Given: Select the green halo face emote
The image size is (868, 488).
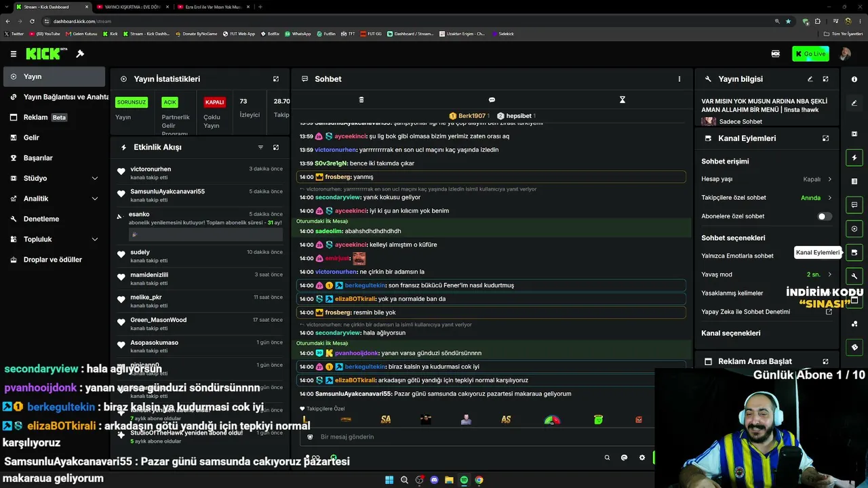Looking at the screenshot, I should pos(598,420).
